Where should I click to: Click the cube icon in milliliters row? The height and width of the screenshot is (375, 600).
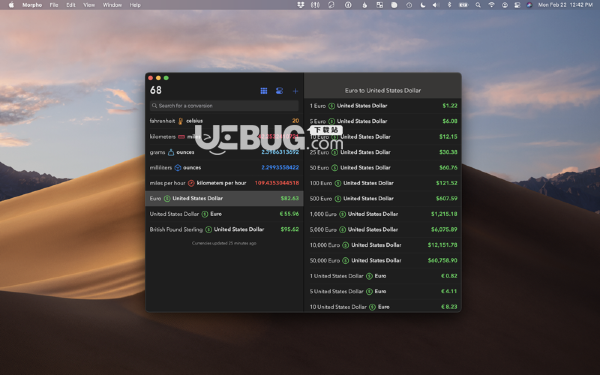point(178,168)
